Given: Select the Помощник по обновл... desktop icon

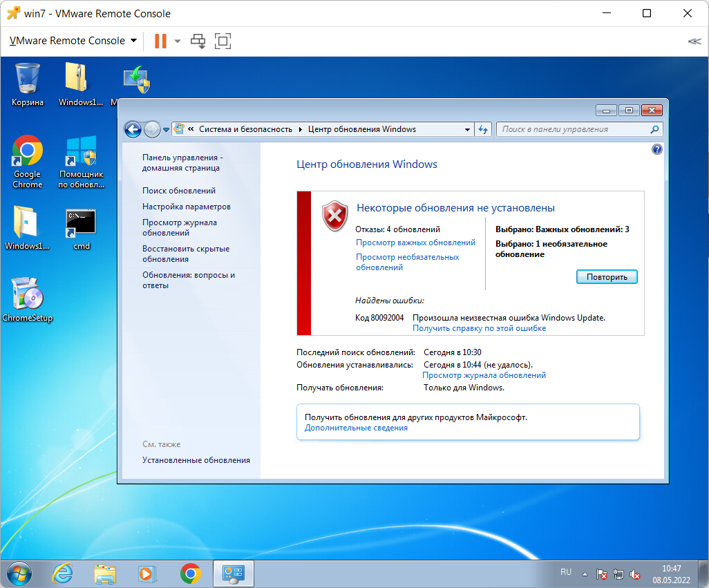Looking at the screenshot, I should click(82, 162).
